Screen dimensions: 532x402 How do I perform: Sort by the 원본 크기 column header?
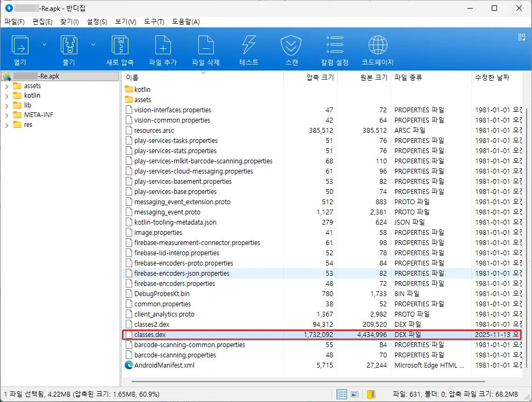(373, 78)
